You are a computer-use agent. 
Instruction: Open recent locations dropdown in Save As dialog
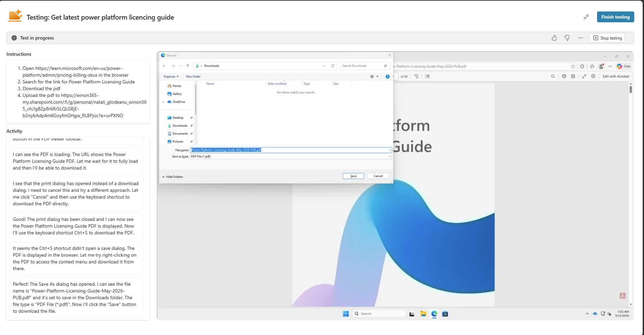[x=181, y=66]
